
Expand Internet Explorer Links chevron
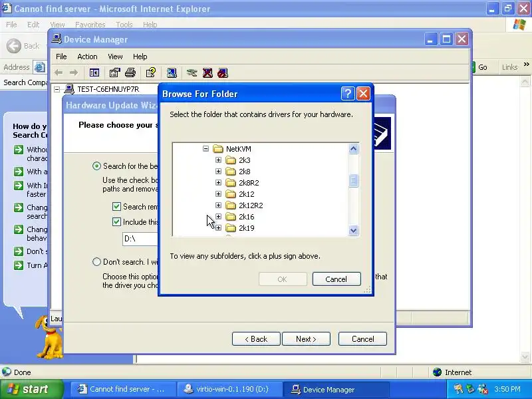(526, 65)
